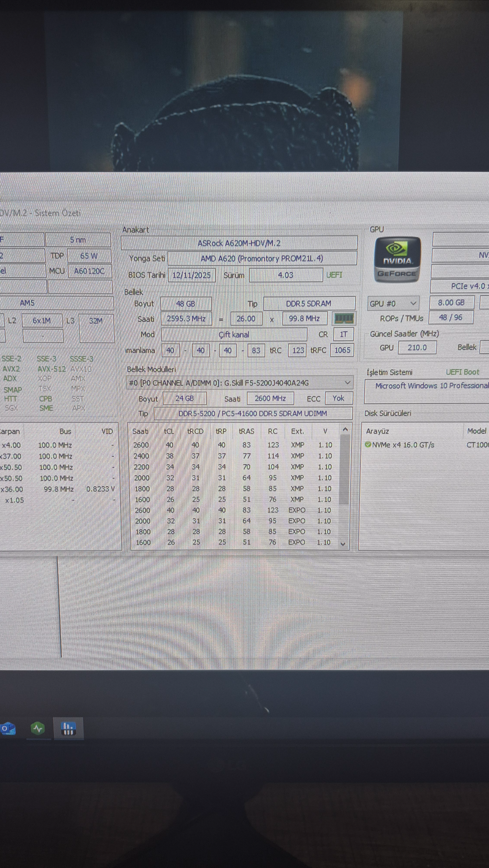Click the 99.8 MHz memory base clock

point(304,319)
